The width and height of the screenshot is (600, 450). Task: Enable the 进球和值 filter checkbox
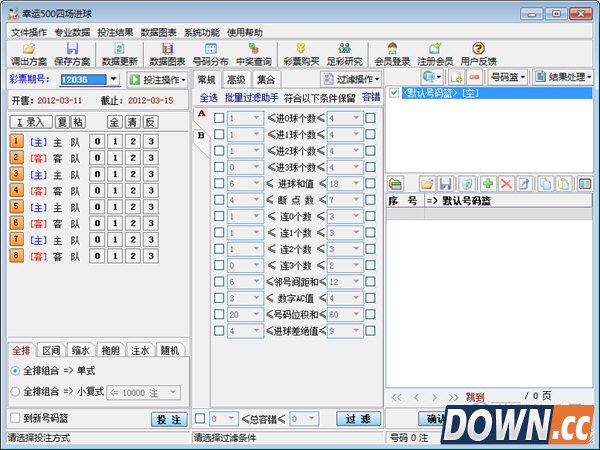(x=219, y=183)
